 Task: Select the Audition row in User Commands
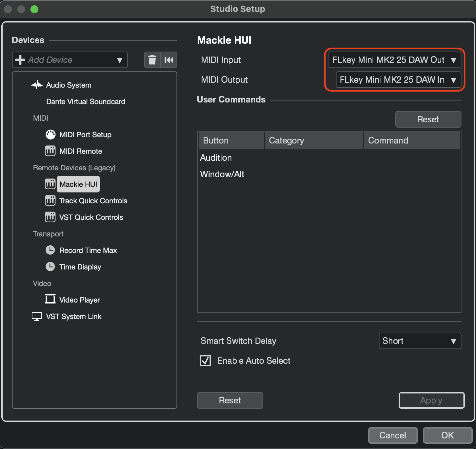pos(329,158)
